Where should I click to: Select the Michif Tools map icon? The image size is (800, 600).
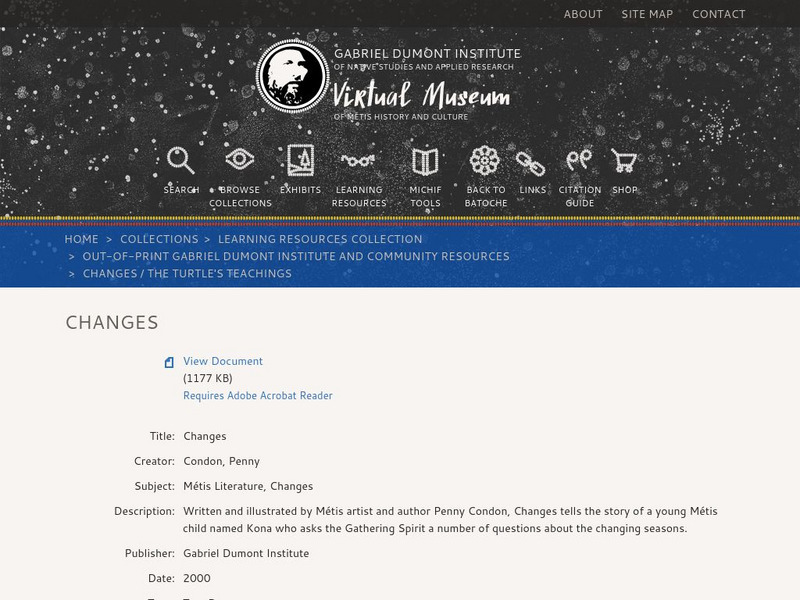pos(425,161)
